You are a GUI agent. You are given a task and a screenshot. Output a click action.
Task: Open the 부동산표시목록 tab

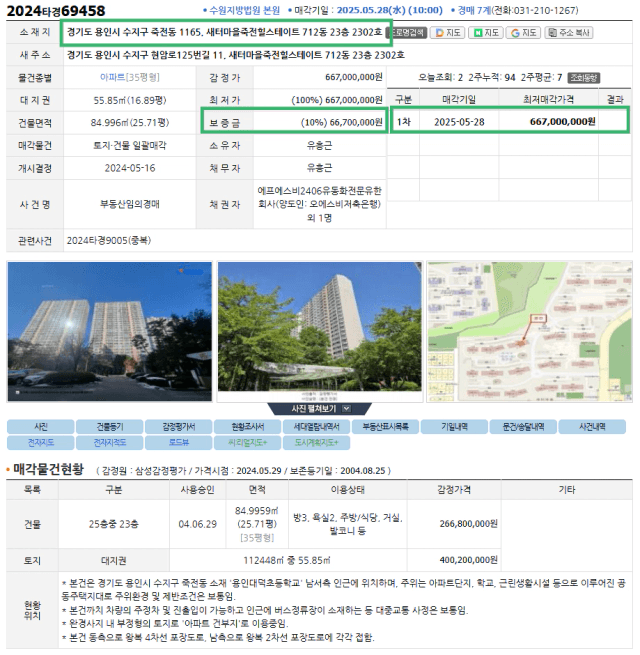click(385, 427)
